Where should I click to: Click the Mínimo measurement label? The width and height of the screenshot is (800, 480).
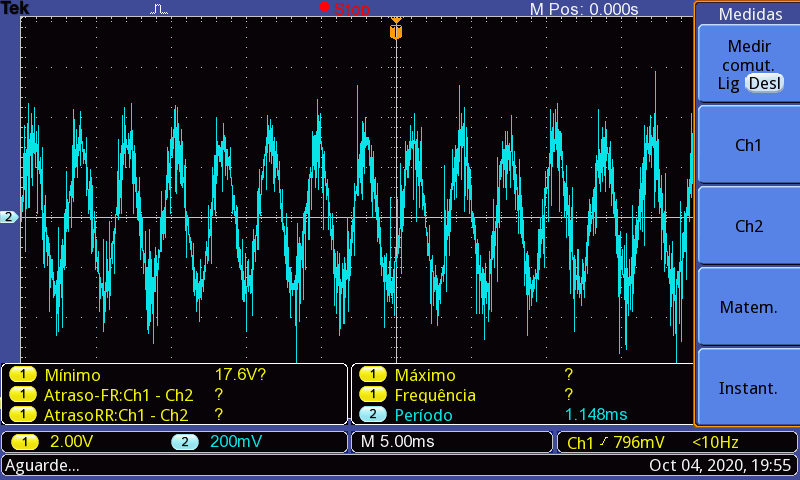click(x=72, y=375)
